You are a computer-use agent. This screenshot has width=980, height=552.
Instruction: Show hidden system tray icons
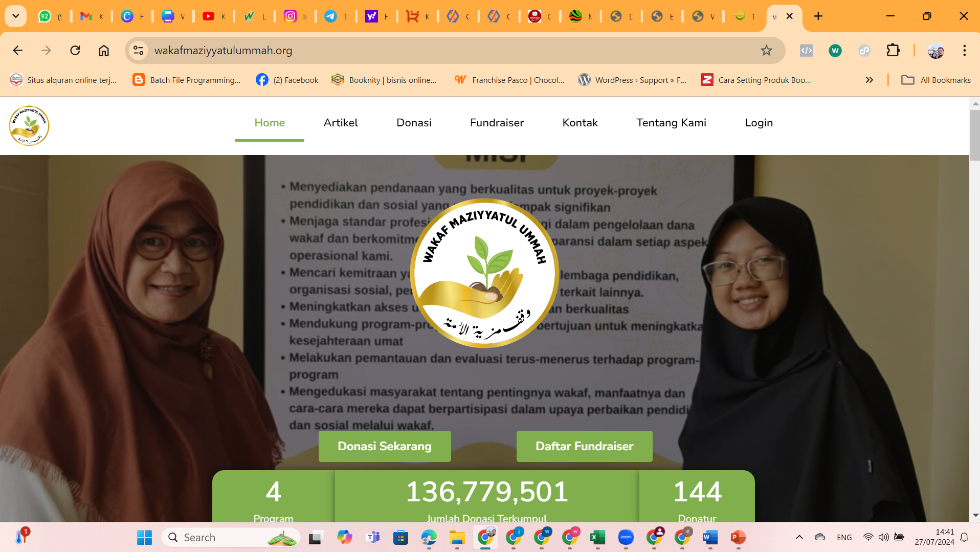(799, 537)
